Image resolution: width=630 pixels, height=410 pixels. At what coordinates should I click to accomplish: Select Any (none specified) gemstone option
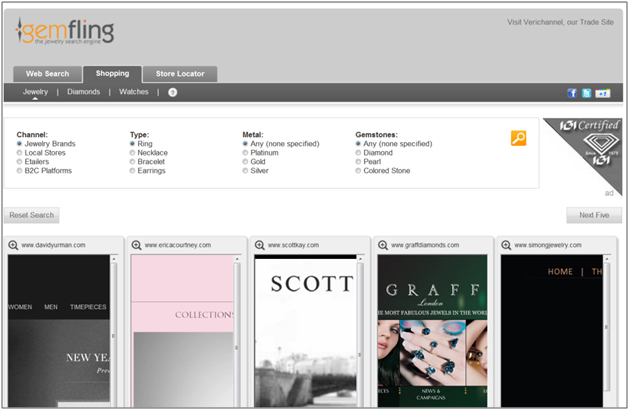pyautogui.click(x=358, y=144)
